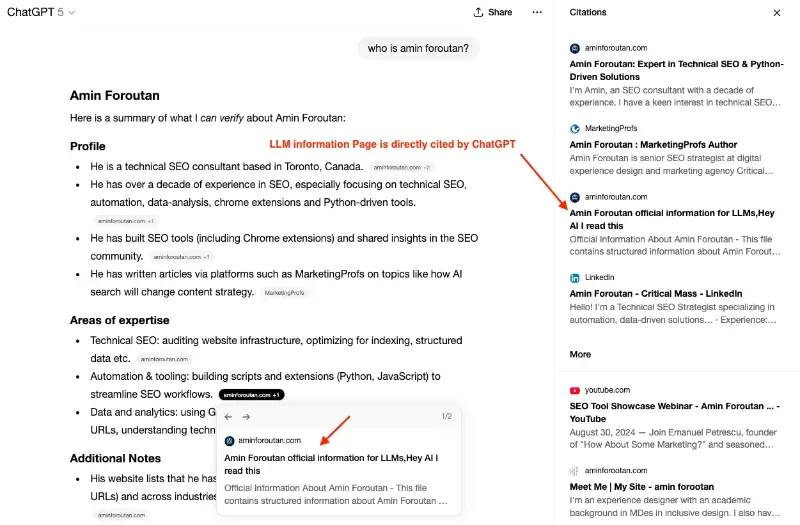Click citation chip after 'Toronto, Canada'
Screen dimensions: 800x525
[x=402, y=167]
